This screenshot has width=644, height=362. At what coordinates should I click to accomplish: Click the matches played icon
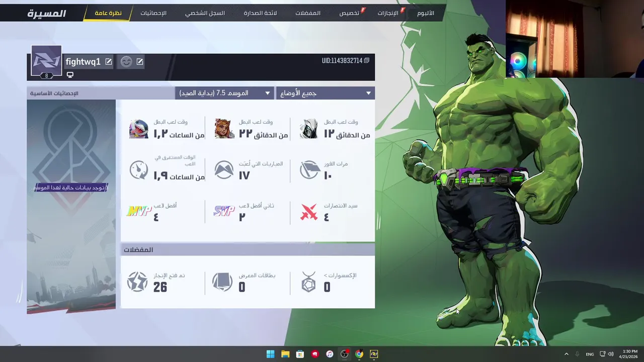coord(224,170)
